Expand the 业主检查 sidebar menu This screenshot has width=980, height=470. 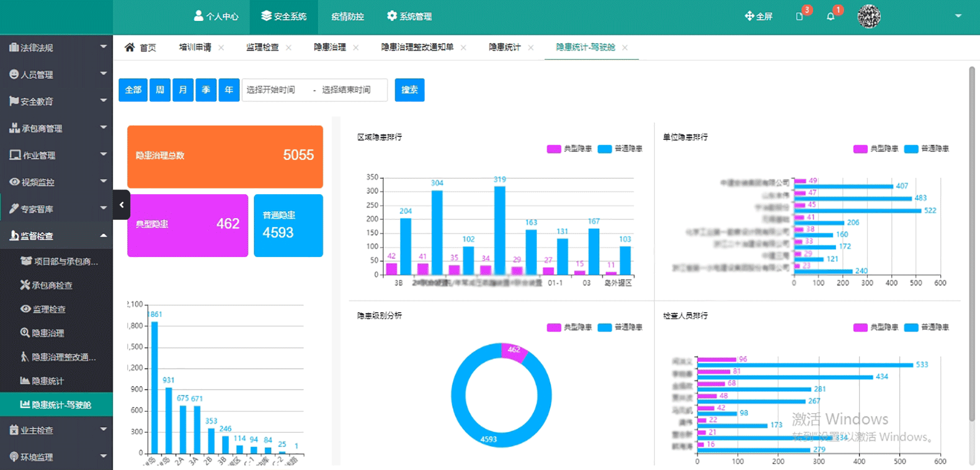pos(56,430)
